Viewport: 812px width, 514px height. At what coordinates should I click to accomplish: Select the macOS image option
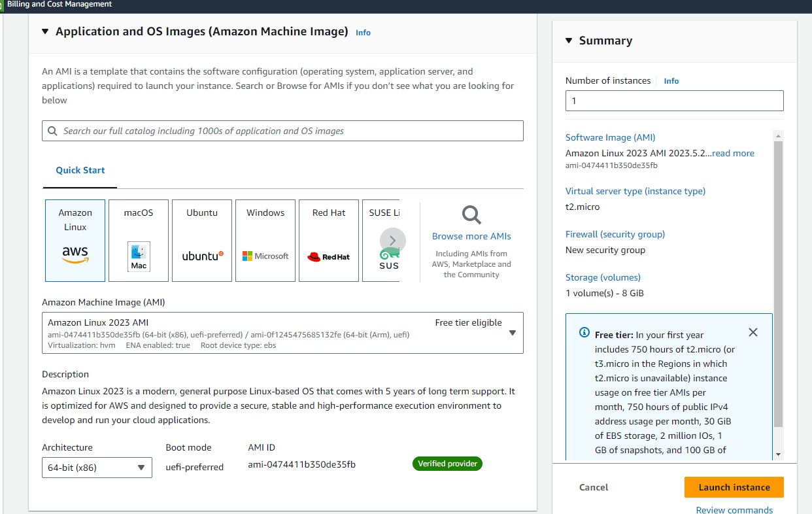click(138, 240)
